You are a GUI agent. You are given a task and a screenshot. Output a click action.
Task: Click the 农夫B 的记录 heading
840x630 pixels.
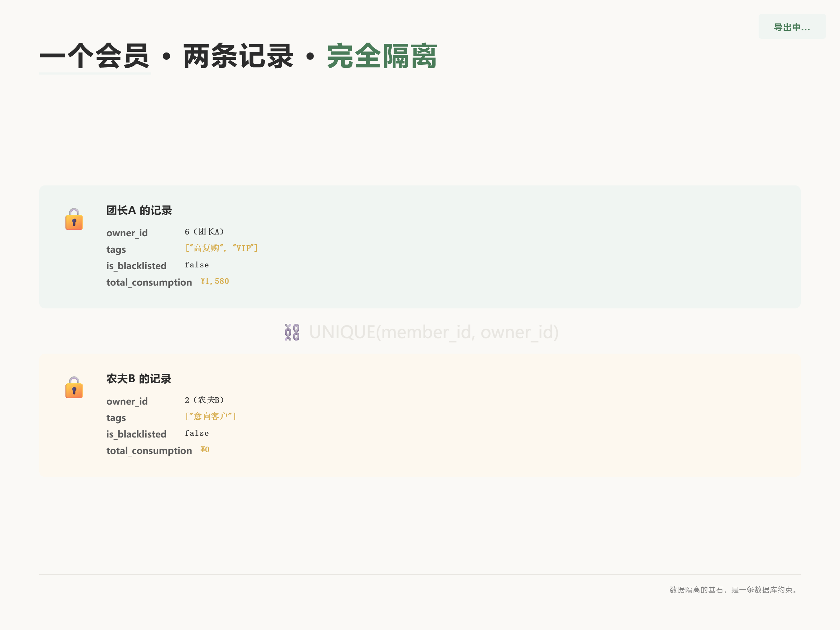click(139, 379)
